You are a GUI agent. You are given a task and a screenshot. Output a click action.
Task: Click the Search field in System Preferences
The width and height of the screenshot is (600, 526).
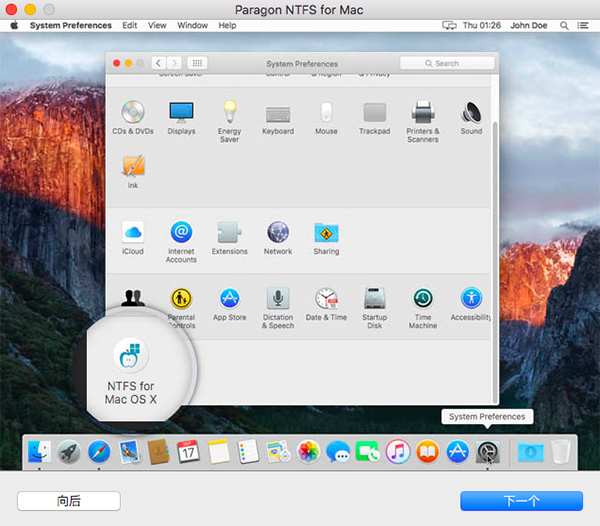[445, 63]
